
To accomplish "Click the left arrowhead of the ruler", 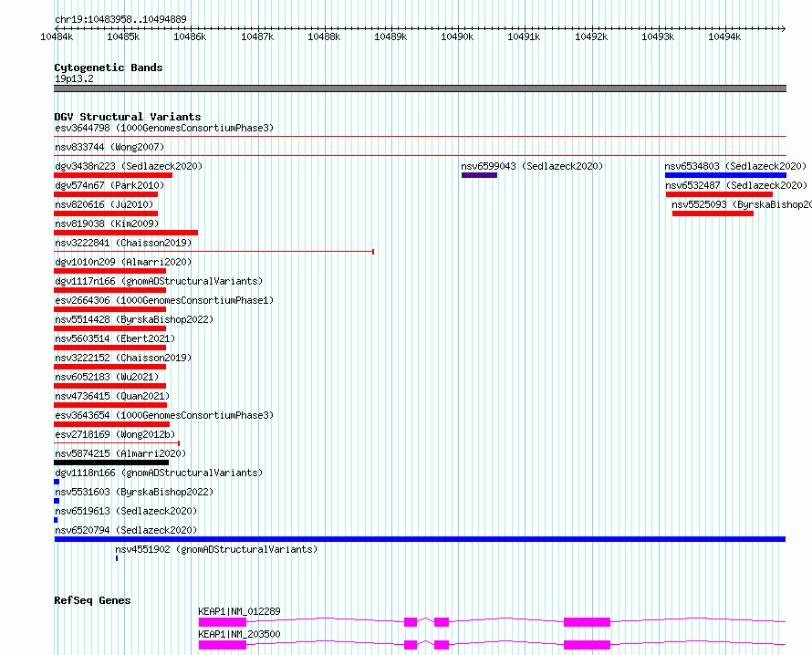I will 57,28.
